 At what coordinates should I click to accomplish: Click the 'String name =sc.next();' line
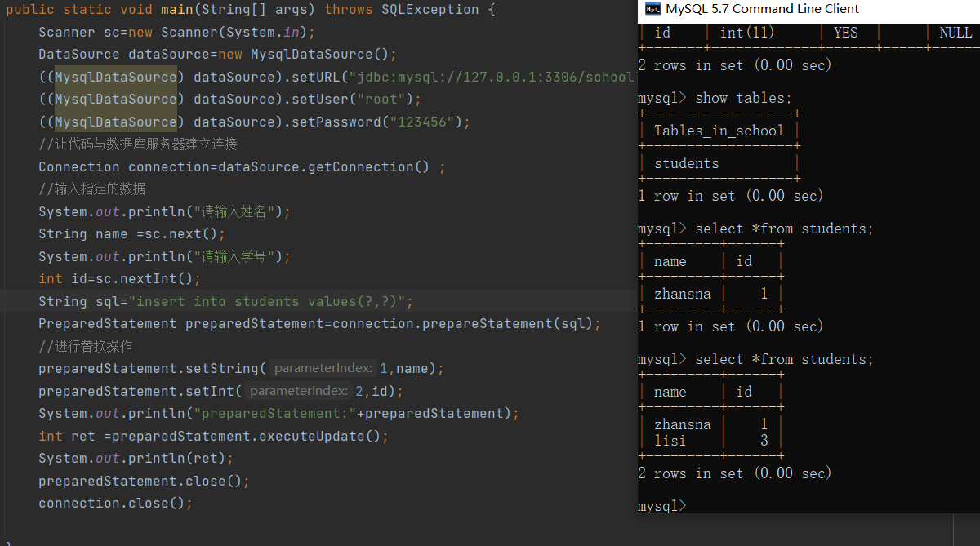point(131,234)
